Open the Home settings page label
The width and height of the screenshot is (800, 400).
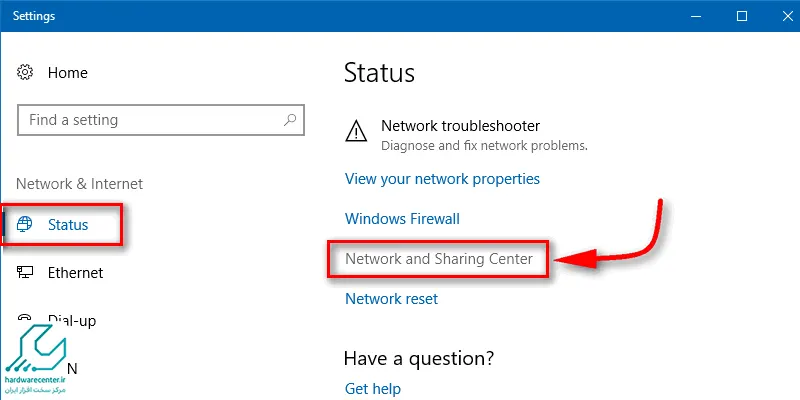pyautogui.click(x=67, y=72)
